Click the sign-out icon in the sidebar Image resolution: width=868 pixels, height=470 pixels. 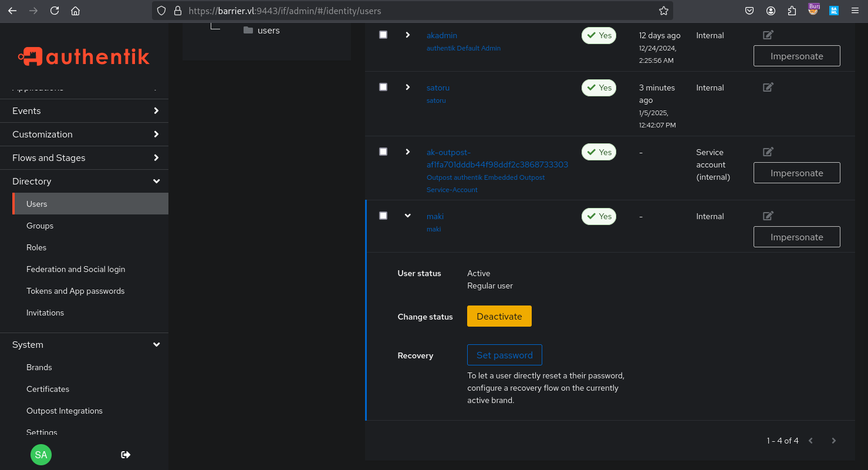(126, 455)
